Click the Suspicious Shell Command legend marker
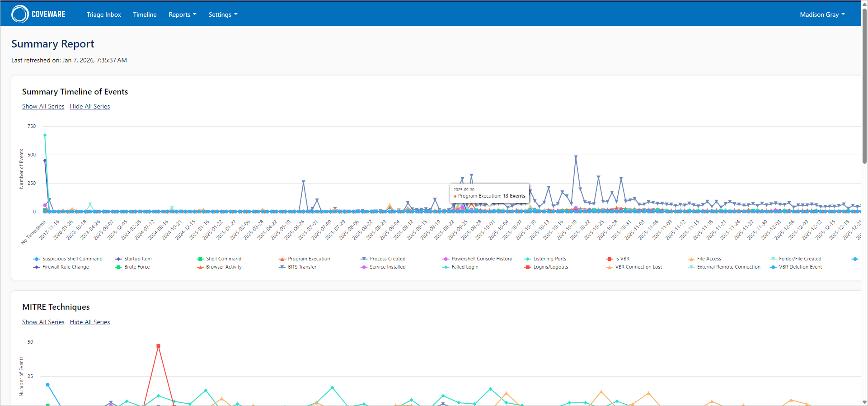Screen dimensions: 868x406 pyautogui.click(x=37, y=259)
